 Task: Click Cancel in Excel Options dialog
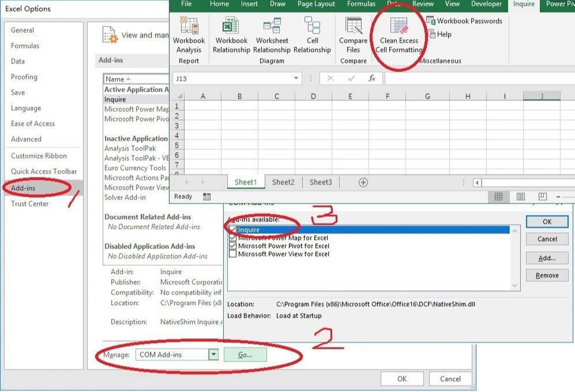(450, 379)
